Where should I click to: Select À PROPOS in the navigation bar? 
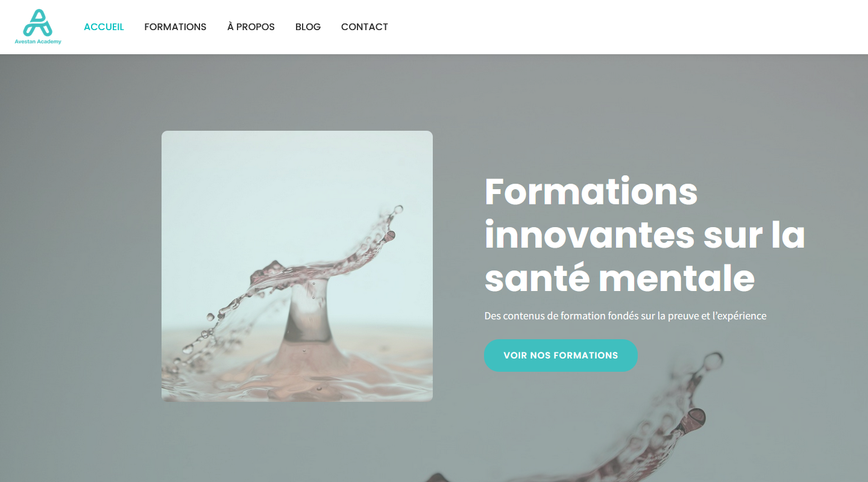click(251, 27)
